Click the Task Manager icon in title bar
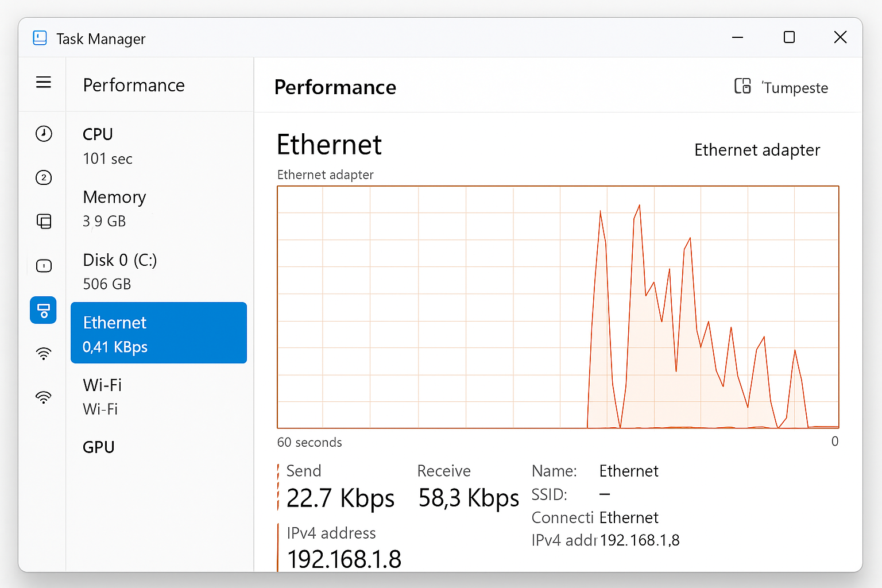Viewport: 882px width, 588px height. [x=39, y=38]
